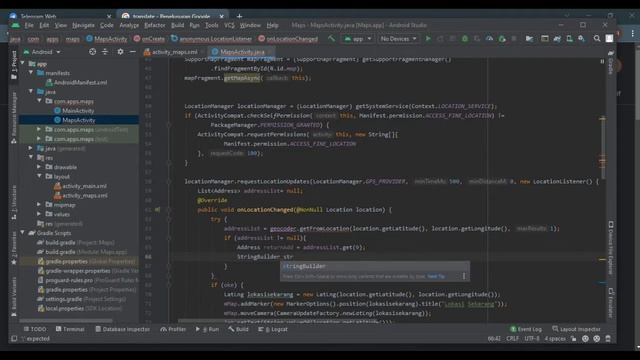Select AndroidManifest.xml in project tree

[x=77, y=82]
